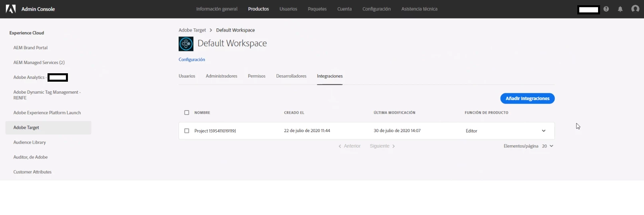This screenshot has height=215, width=644.
Task: Open the Configuración link under workspace title
Action: click(x=192, y=60)
